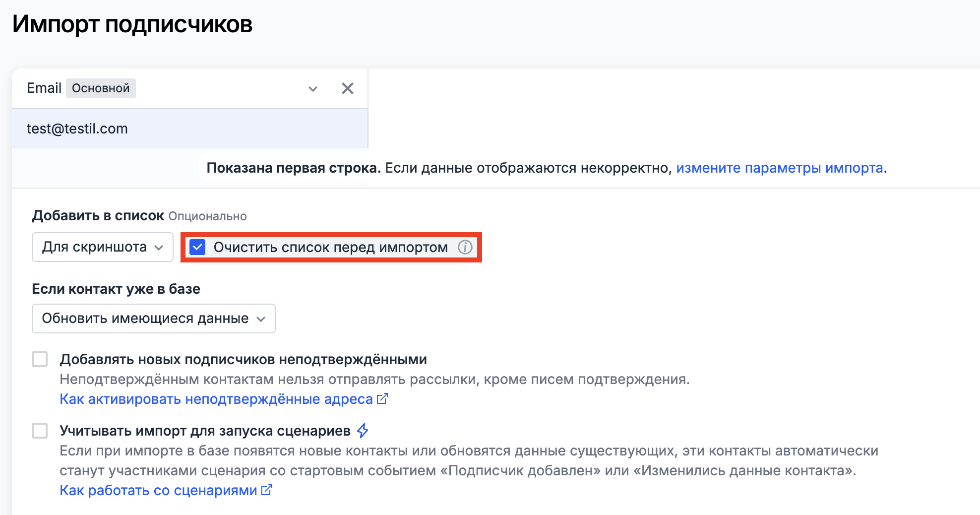This screenshot has height=515, width=980.
Task: Click the «Добавить в список» section label
Action: (x=98, y=216)
